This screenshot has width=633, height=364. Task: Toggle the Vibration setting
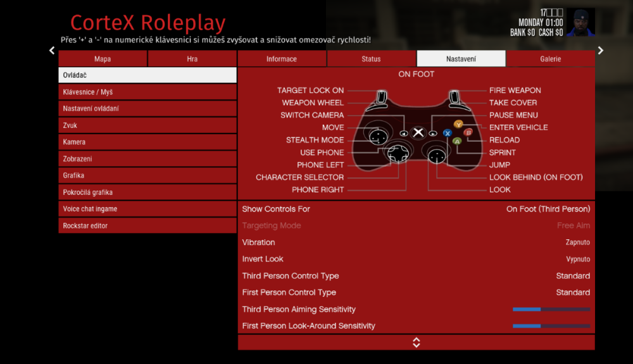416,242
